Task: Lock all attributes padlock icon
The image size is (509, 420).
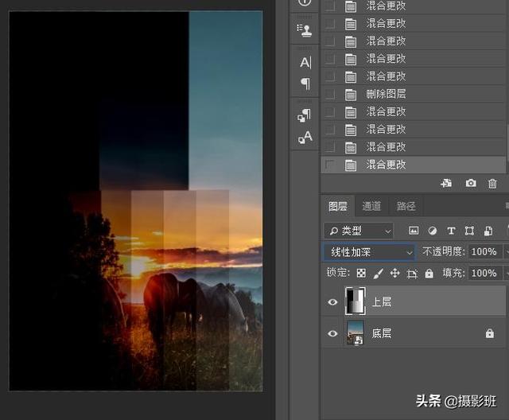Action: coord(429,274)
